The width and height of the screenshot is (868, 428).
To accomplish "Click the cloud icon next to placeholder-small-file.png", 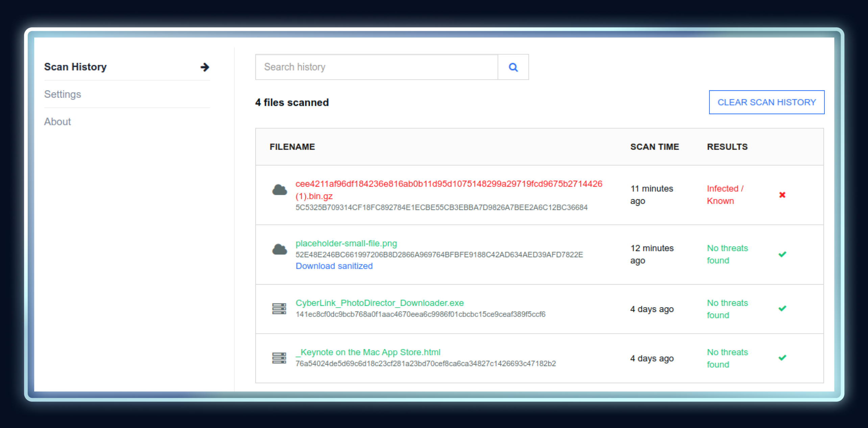I will [x=279, y=249].
